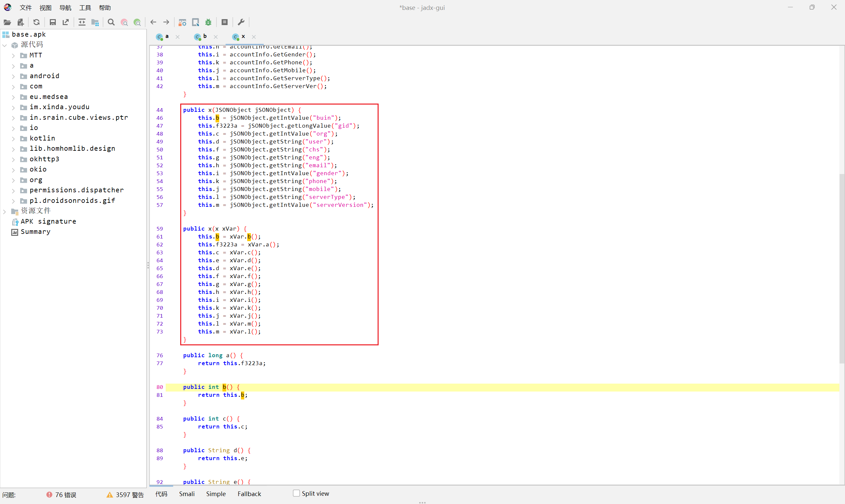
Task: Collapse the 源代码 tree node
Action: pyautogui.click(x=4, y=45)
